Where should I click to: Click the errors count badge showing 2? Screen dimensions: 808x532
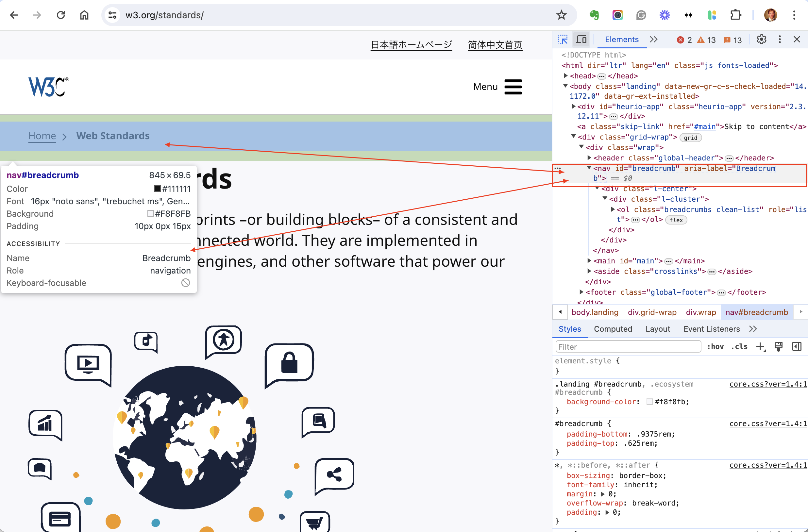pos(684,40)
